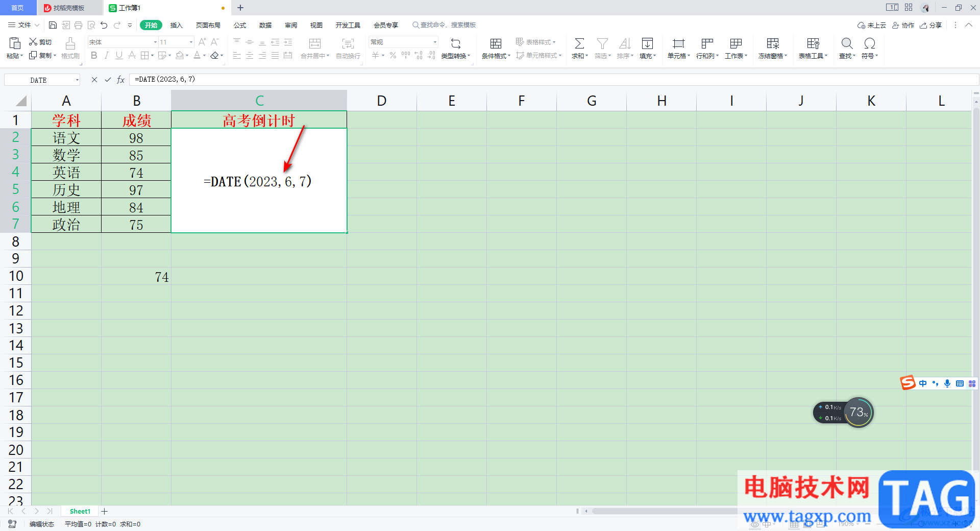Activate the Format Painter (格式刷)
Image resolution: width=980 pixels, height=531 pixels.
70,49
